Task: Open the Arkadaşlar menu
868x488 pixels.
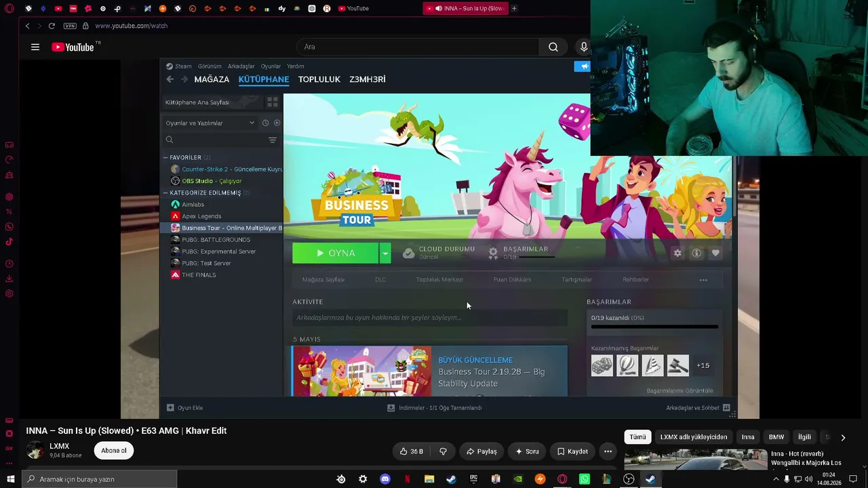Action: (x=241, y=66)
